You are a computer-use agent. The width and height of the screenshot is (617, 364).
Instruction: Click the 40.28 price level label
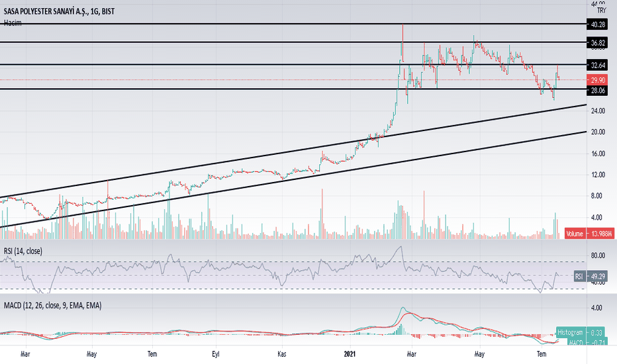click(597, 24)
